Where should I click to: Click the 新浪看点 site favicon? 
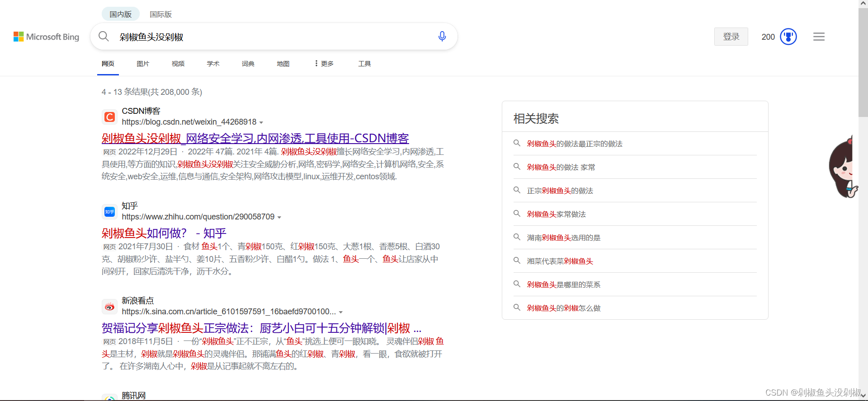109,307
